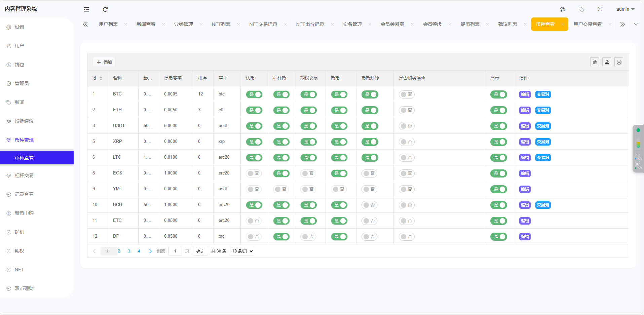Toggle fullscreen mode icon
The height and width of the screenshot is (315, 644).
[600, 9]
